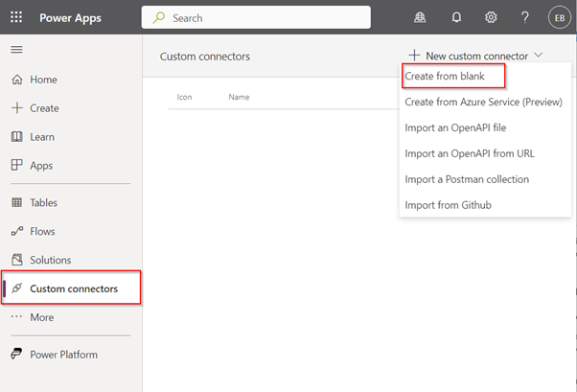
Task: Click the Custom connectors page heading
Action: [205, 57]
